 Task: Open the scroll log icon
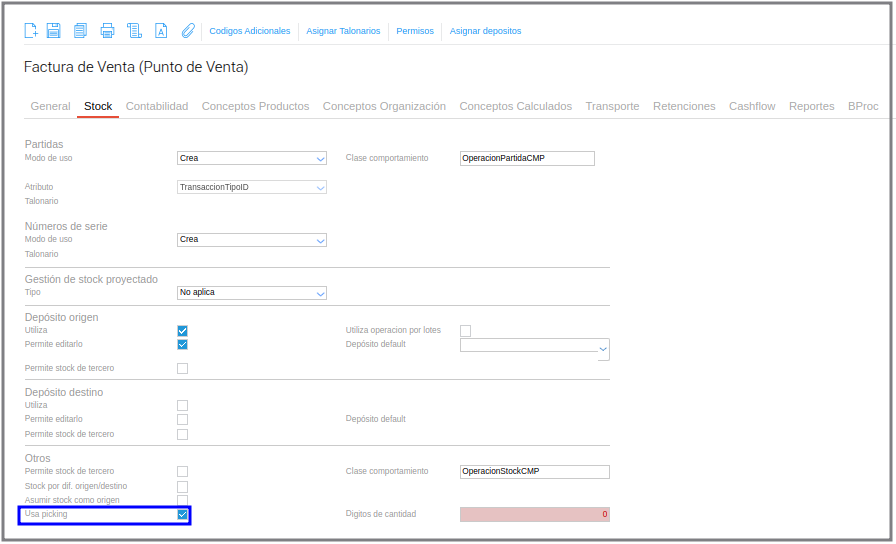pos(134,31)
